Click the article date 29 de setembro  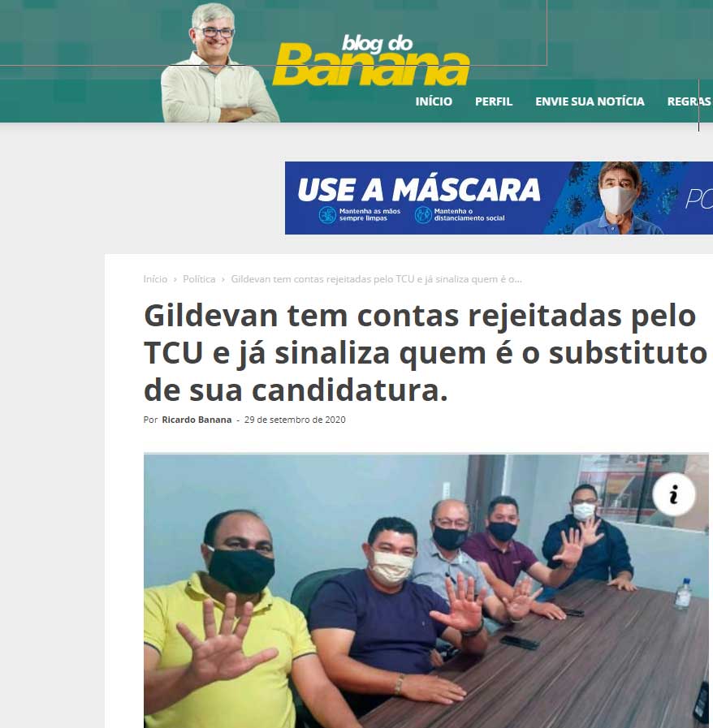point(295,420)
